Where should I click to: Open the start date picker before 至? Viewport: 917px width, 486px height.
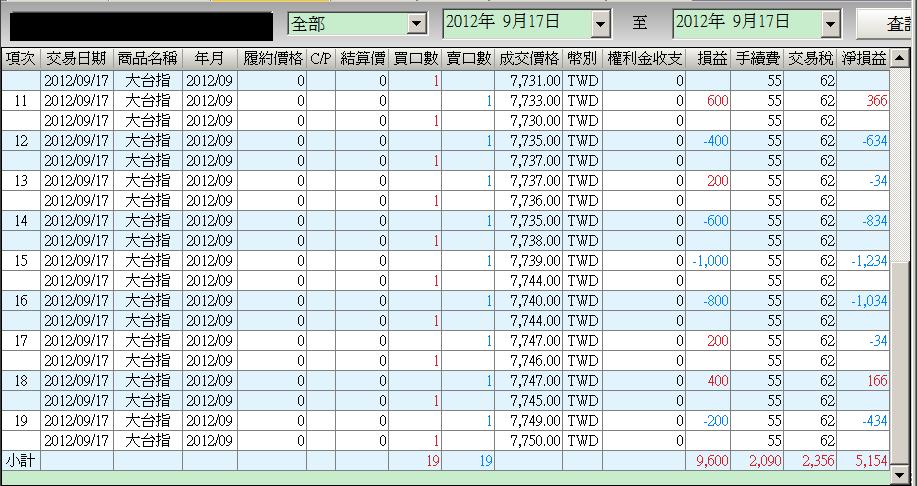click(601, 25)
